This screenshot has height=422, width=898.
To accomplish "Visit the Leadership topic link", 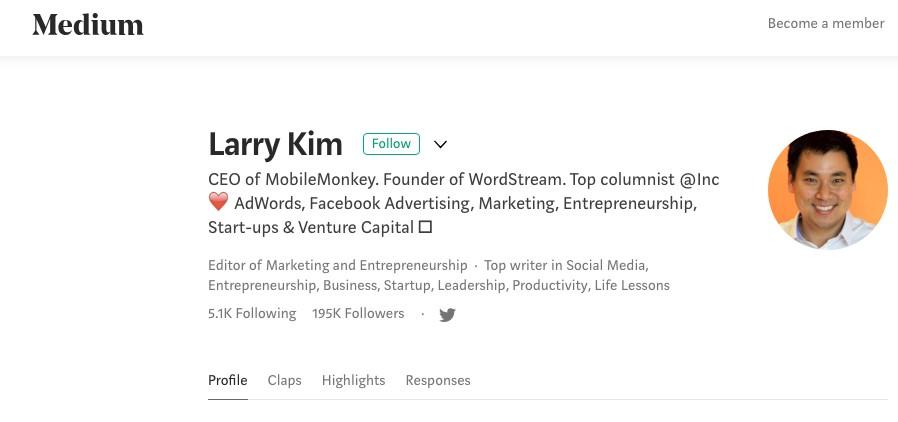I will (x=471, y=285).
